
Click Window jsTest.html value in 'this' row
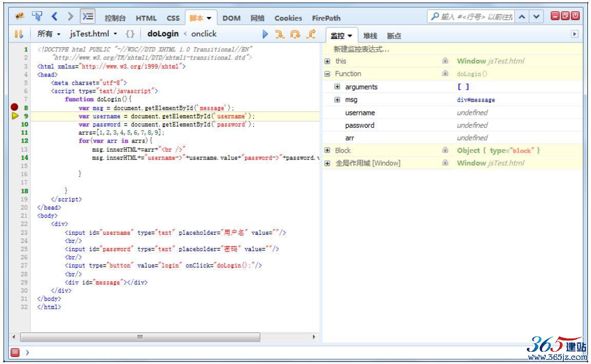pos(490,61)
